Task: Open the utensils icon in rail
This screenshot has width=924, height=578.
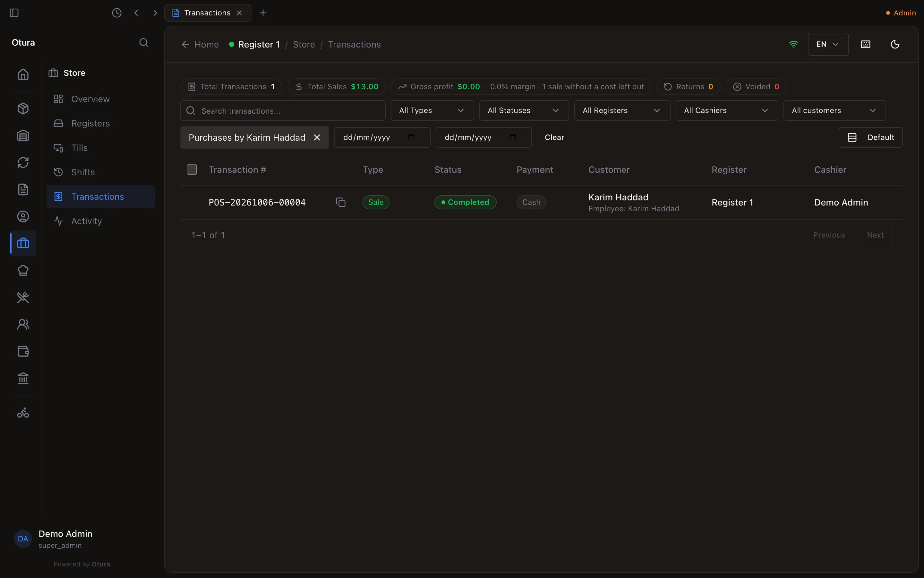Action: (x=23, y=297)
